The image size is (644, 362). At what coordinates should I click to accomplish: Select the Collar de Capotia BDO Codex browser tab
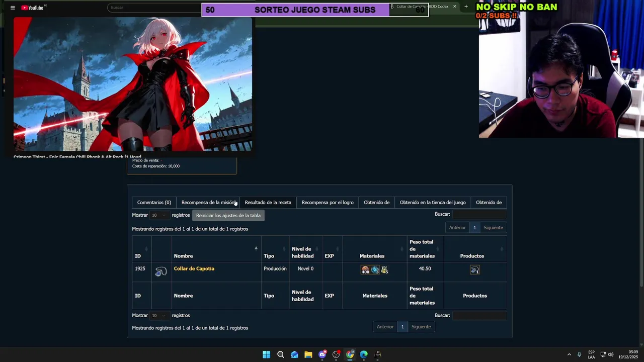click(423, 7)
